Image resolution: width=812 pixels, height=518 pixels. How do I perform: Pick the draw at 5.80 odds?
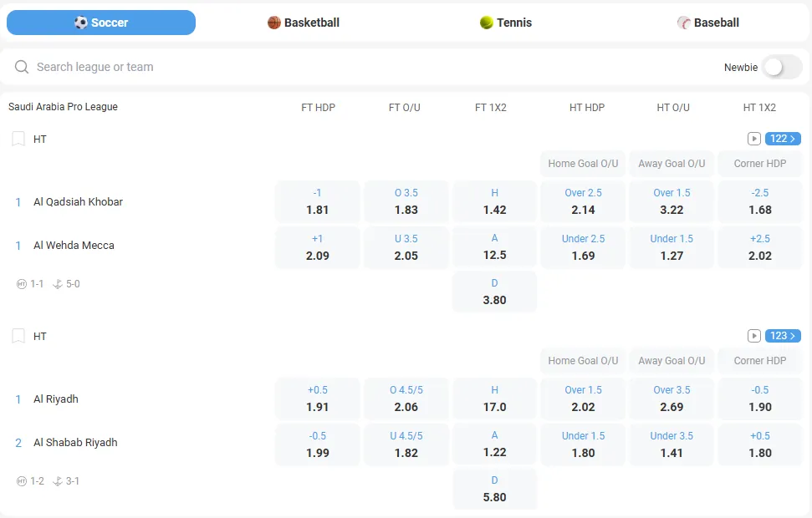(x=495, y=489)
